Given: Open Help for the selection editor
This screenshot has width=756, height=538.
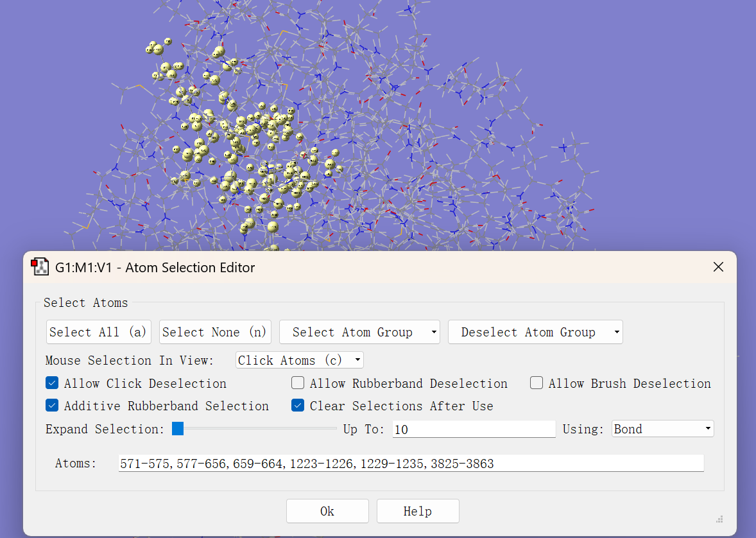Looking at the screenshot, I should coord(418,511).
